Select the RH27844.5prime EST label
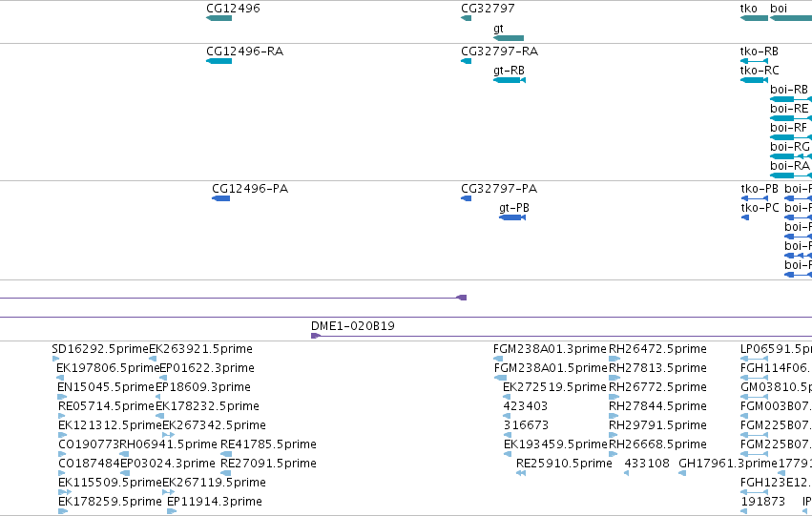This screenshot has height=516, width=812. pyautogui.click(x=657, y=406)
